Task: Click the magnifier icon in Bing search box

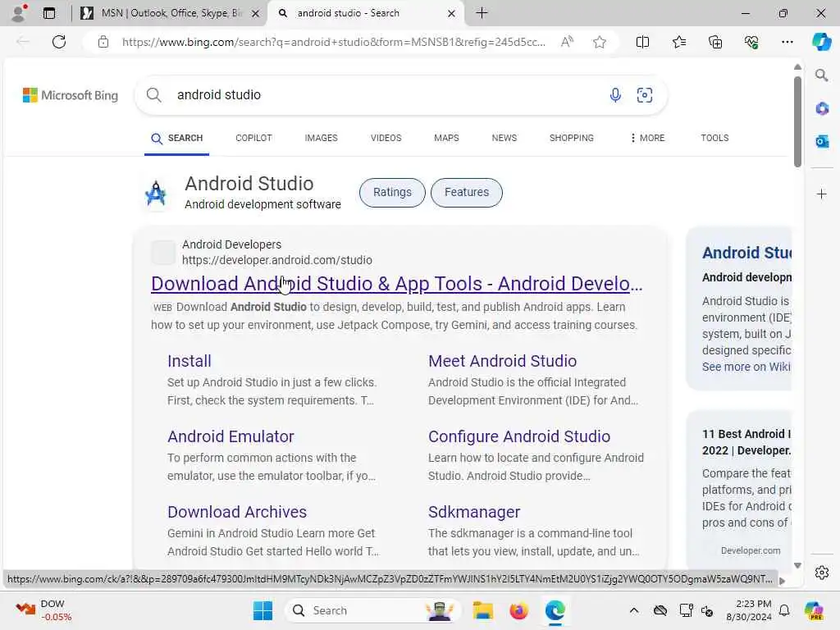Action: click(153, 95)
